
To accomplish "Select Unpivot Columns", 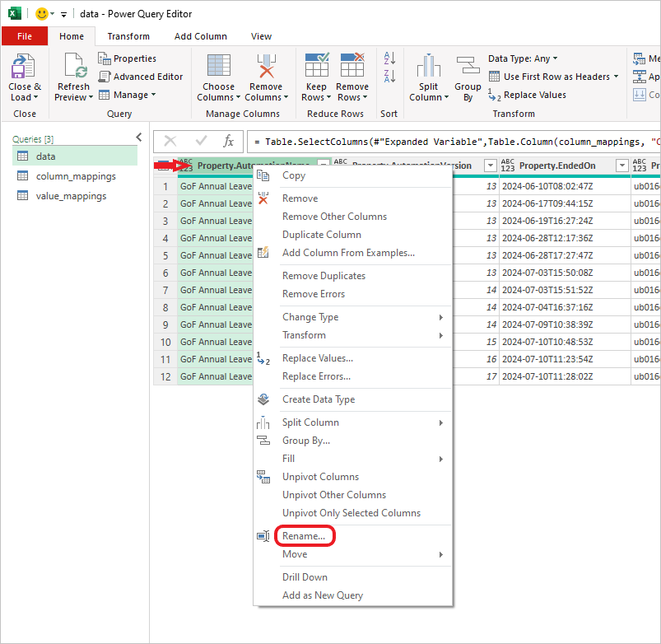I will click(353, 477).
